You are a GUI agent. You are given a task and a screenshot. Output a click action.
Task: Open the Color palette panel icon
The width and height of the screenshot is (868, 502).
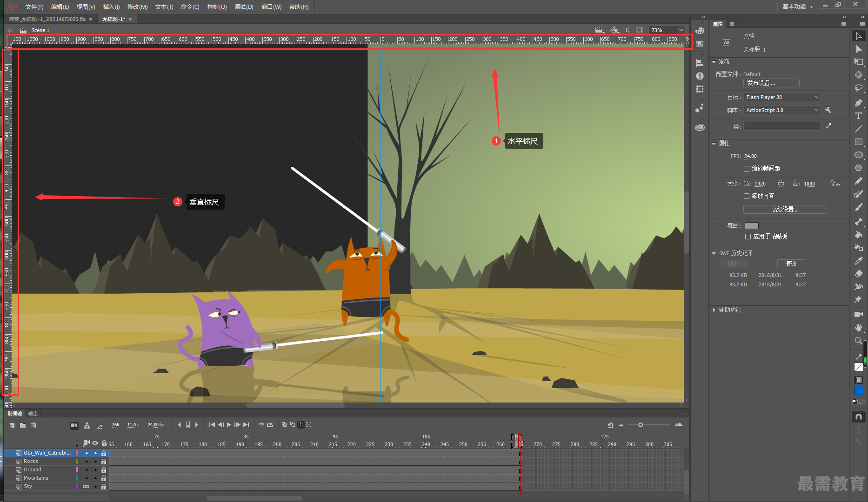[700, 31]
